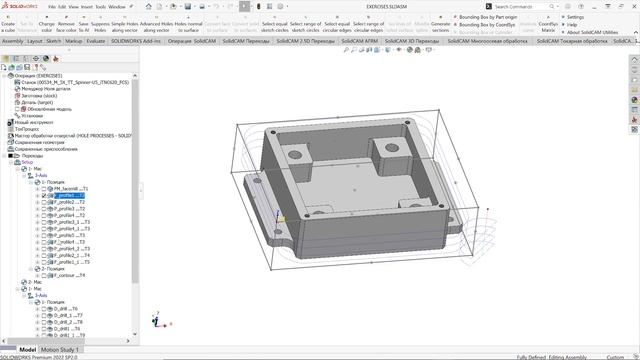Click Select range of circular edges tool
This screenshot has width=640, height=360.
pos(369,25)
